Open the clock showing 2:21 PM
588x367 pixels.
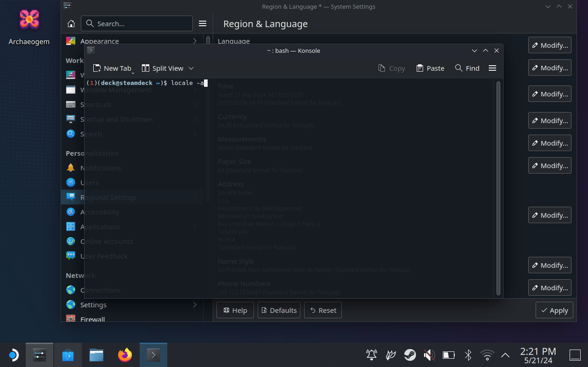pos(538,356)
